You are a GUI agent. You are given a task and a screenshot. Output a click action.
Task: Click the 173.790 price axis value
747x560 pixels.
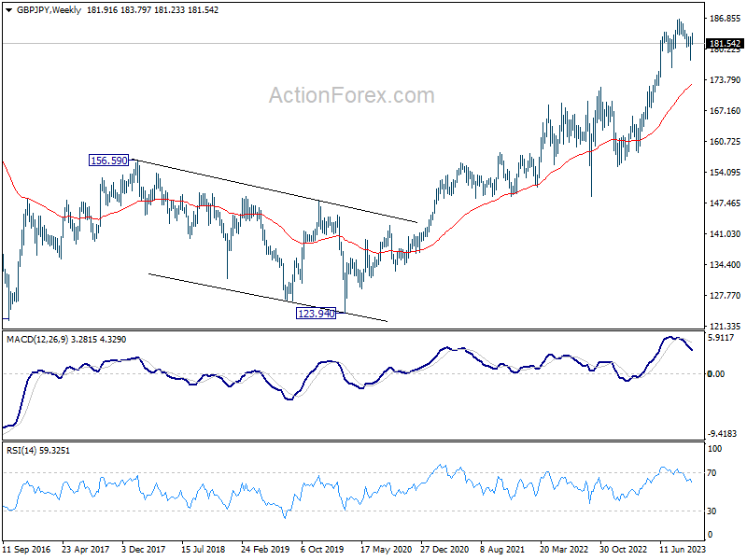[x=725, y=80]
